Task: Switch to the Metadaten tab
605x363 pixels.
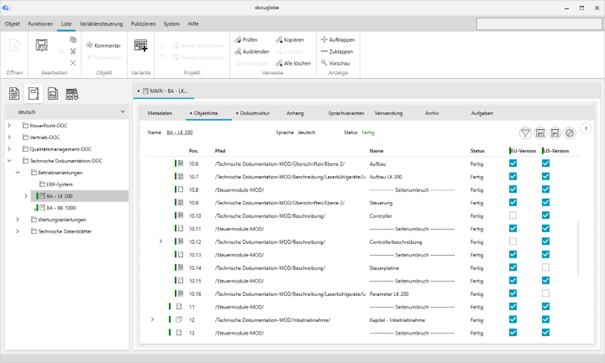Action: (x=160, y=113)
